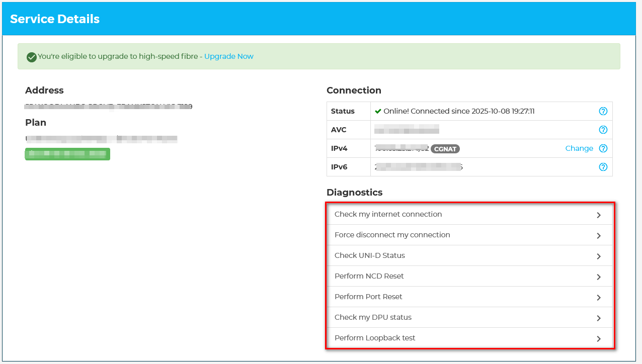The width and height of the screenshot is (642, 364).
Task: Click the help icon in IPv6 row
Action: point(603,167)
